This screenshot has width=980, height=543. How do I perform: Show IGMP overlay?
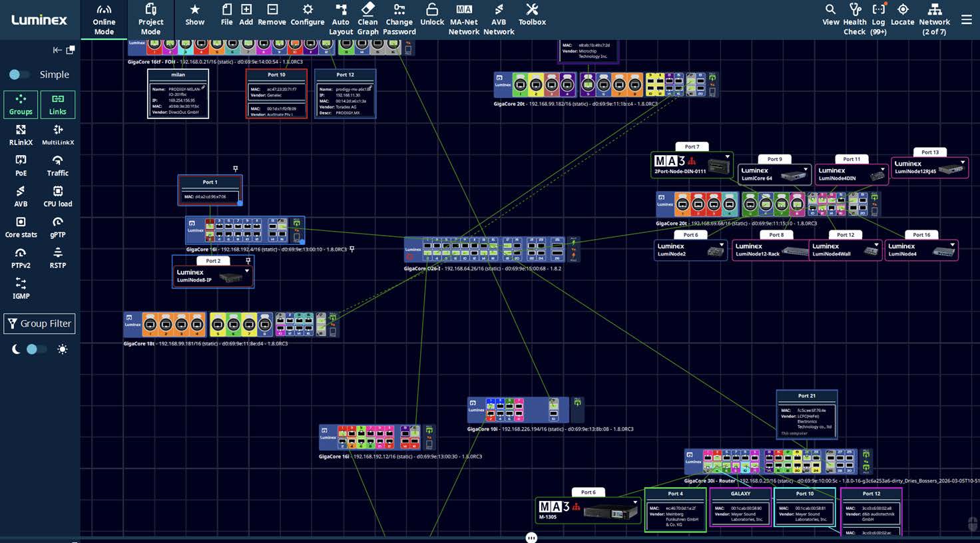pyautogui.click(x=21, y=288)
